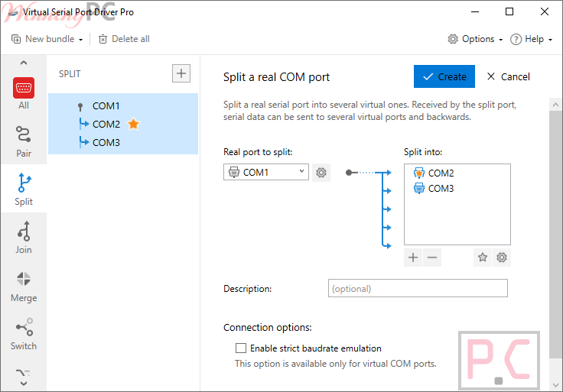Image resolution: width=563 pixels, height=392 pixels.
Task: Open the New bundle dropdown
Action: (47, 39)
